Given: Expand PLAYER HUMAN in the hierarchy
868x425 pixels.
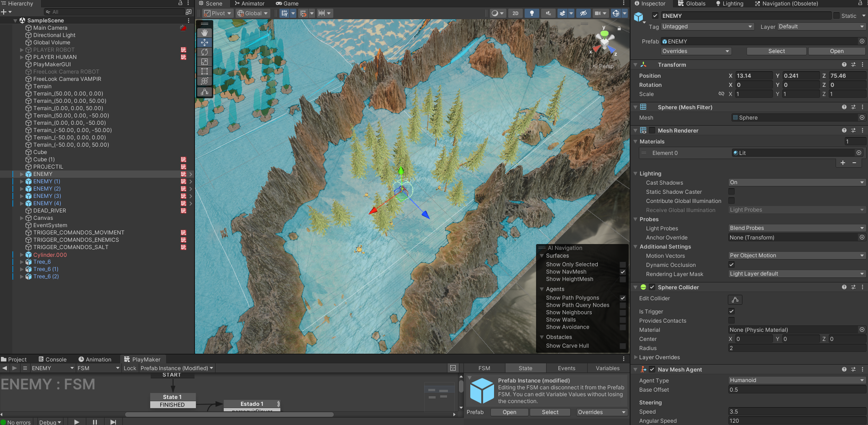Looking at the screenshot, I should pos(21,57).
